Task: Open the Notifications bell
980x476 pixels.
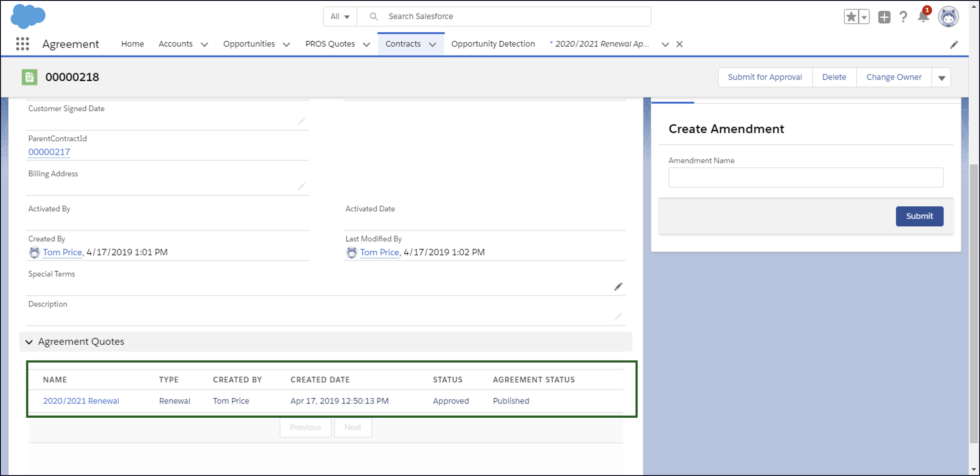Action: pyautogui.click(x=923, y=17)
